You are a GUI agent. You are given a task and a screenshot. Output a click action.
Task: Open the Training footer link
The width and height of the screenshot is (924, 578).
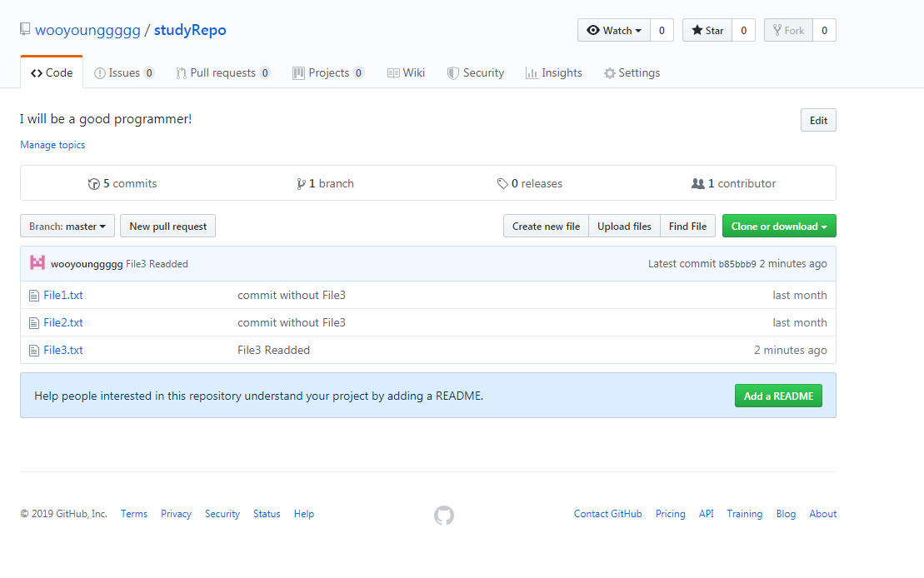click(744, 514)
